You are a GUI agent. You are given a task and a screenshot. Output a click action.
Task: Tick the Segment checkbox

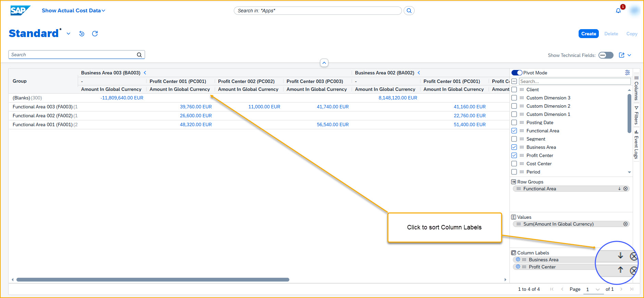514,139
